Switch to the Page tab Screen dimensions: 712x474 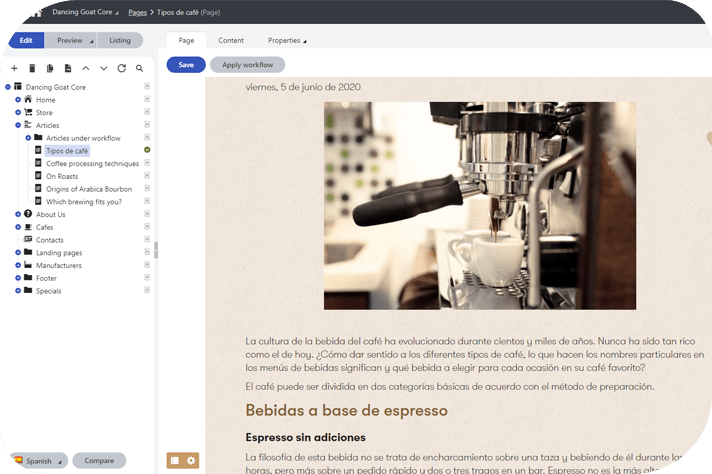tap(186, 40)
